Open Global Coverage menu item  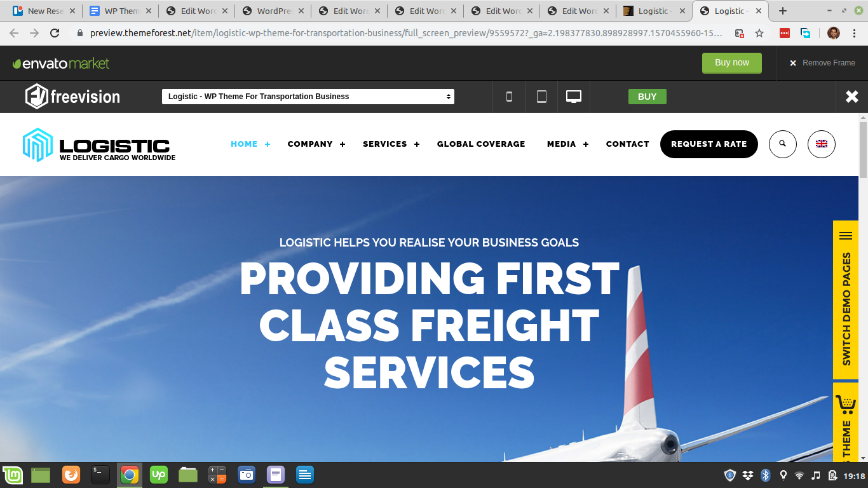coord(481,144)
